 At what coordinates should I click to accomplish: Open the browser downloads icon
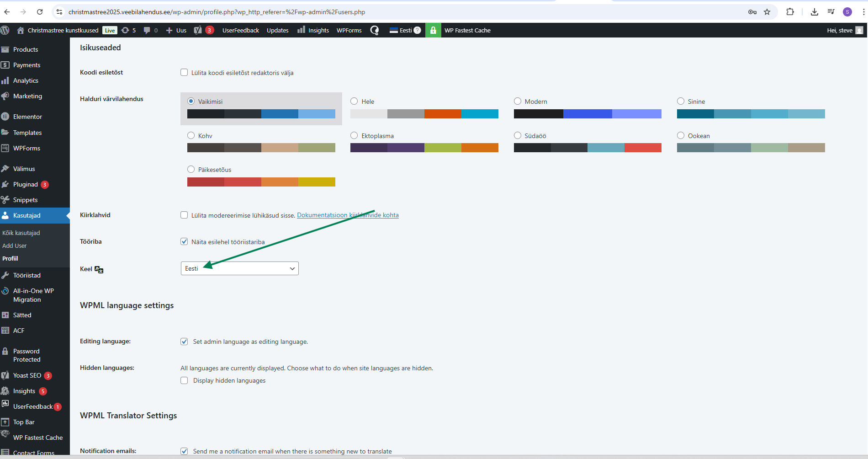click(814, 12)
